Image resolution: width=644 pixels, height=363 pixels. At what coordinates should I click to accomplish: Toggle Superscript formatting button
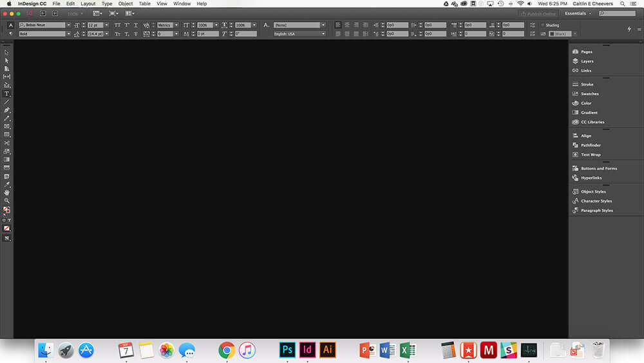[126, 25]
